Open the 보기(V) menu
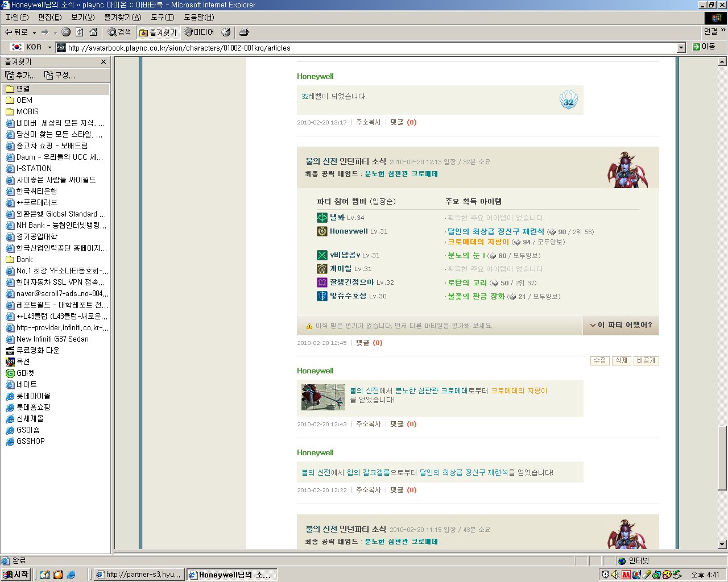The height and width of the screenshot is (582, 728). click(x=83, y=18)
